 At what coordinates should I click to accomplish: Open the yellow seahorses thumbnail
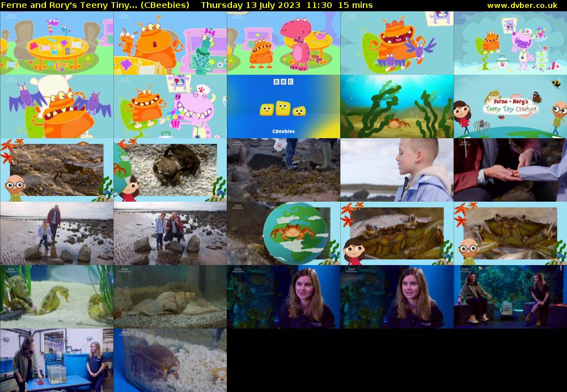[57, 297]
